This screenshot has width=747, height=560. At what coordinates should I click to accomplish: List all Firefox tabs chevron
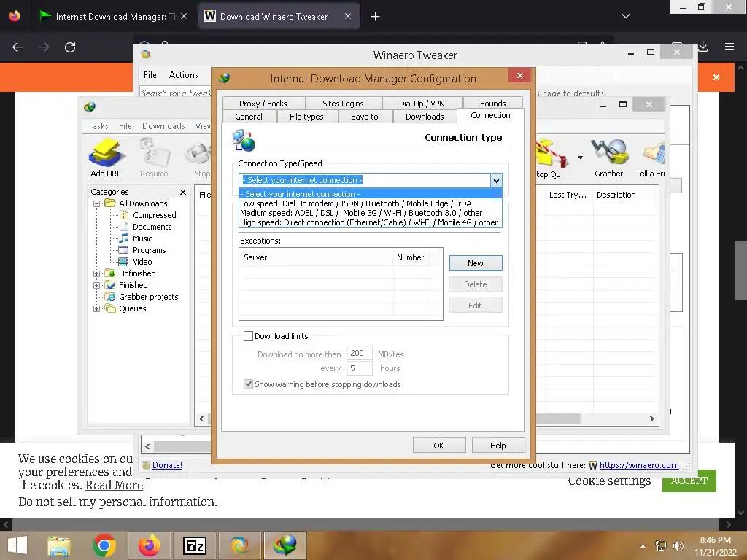[626, 16]
